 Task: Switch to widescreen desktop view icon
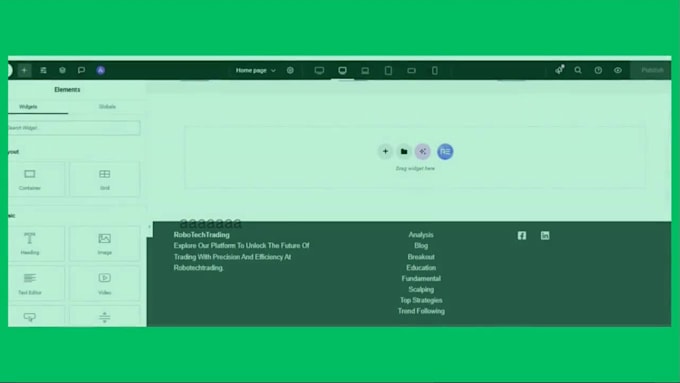tap(319, 70)
